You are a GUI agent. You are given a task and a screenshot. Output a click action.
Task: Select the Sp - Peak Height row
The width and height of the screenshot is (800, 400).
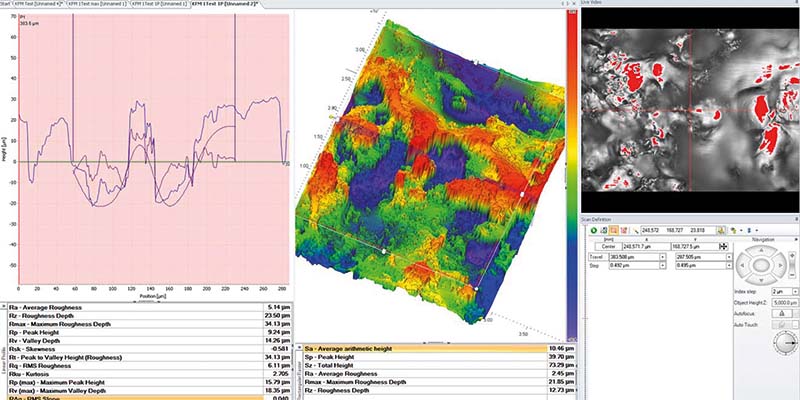click(439, 357)
